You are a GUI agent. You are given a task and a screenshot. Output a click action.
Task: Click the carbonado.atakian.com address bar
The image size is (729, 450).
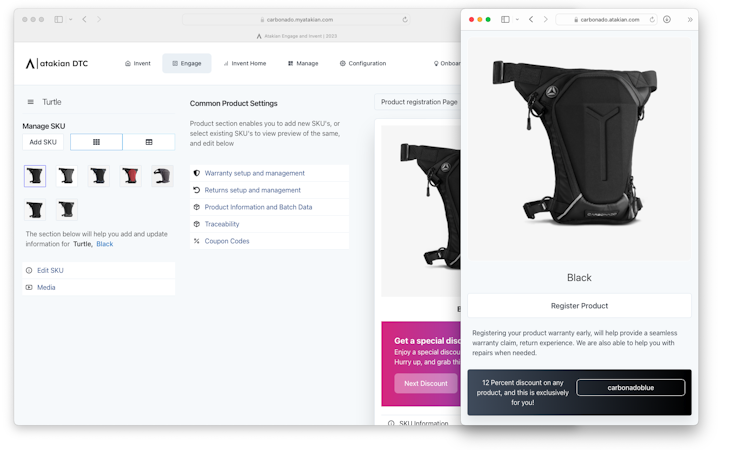(606, 20)
